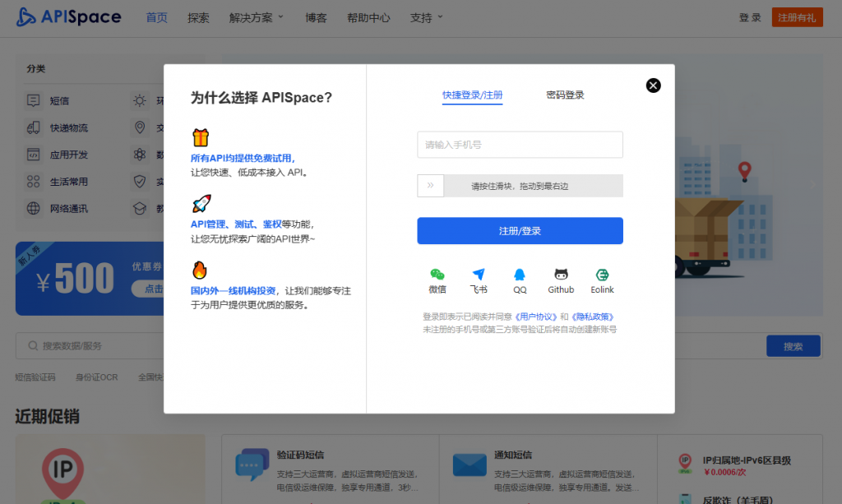
Task: Click the 搜索数据/服务 search field
Action: pyautogui.click(x=391, y=345)
